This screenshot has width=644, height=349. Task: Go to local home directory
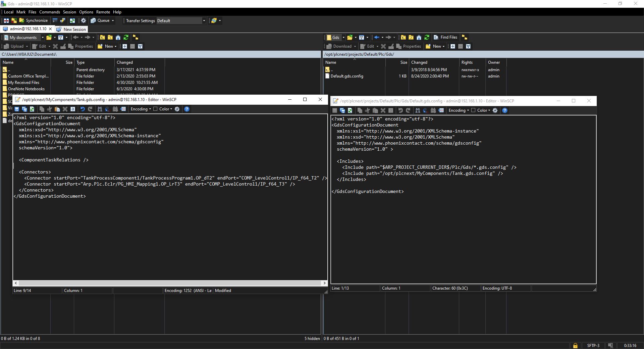pos(118,38)
